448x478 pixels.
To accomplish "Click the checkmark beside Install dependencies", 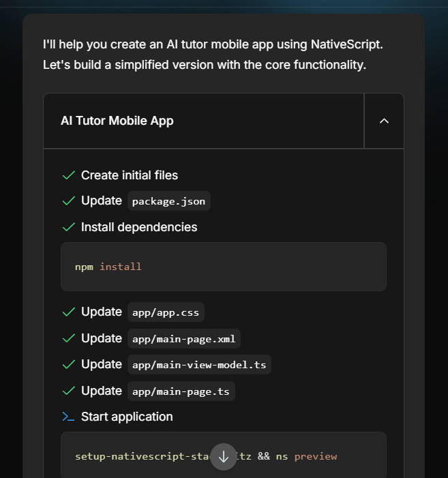I will click(69, 227).
